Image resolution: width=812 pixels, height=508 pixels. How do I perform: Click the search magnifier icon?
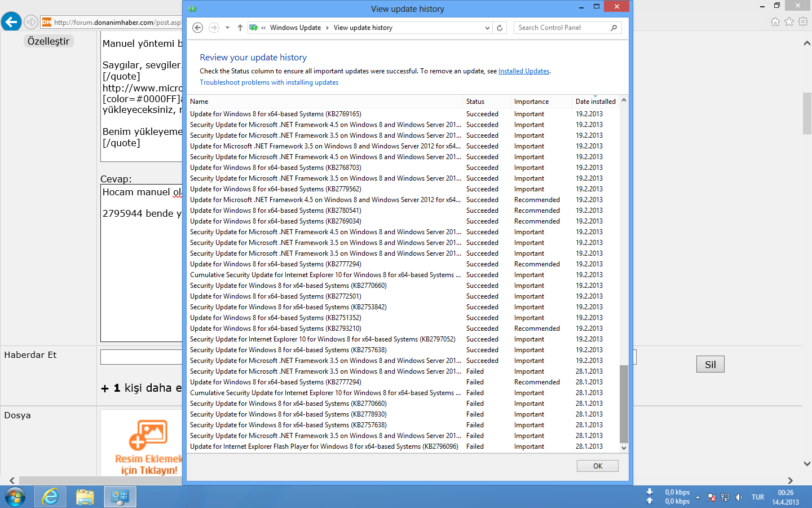(614, 28)
